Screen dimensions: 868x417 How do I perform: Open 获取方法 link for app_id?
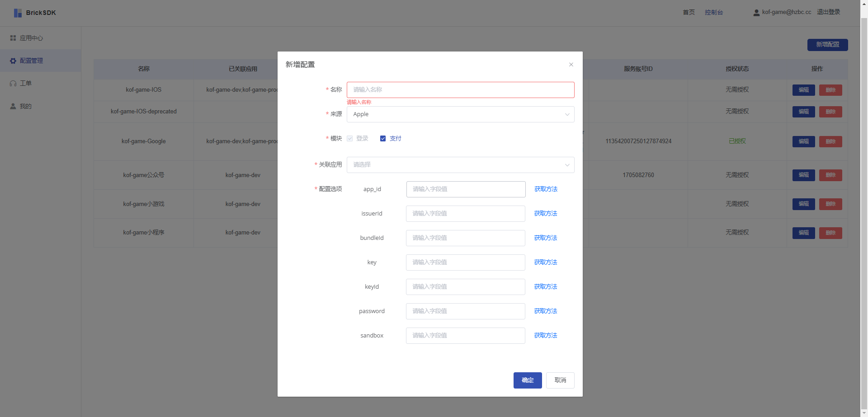(546, 189)
